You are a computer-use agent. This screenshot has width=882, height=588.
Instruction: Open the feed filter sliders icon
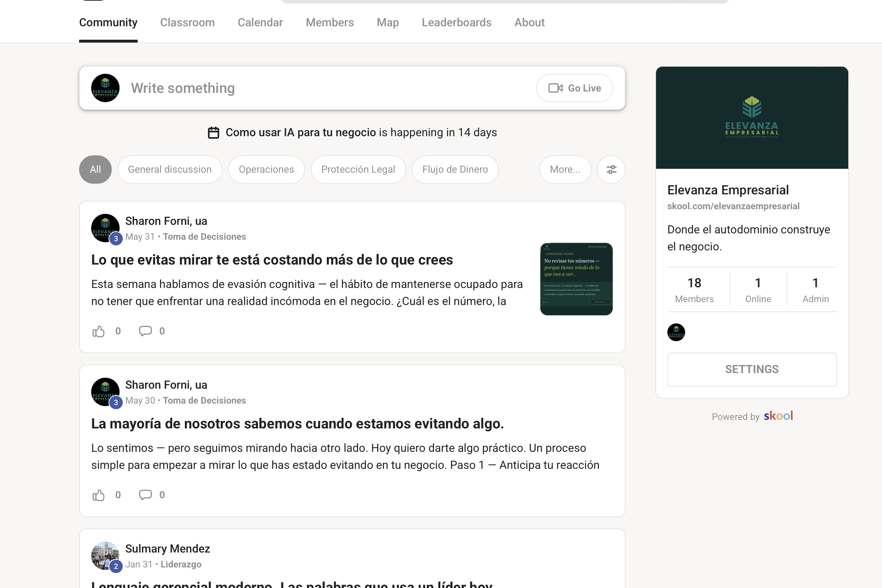coord(611,170)
